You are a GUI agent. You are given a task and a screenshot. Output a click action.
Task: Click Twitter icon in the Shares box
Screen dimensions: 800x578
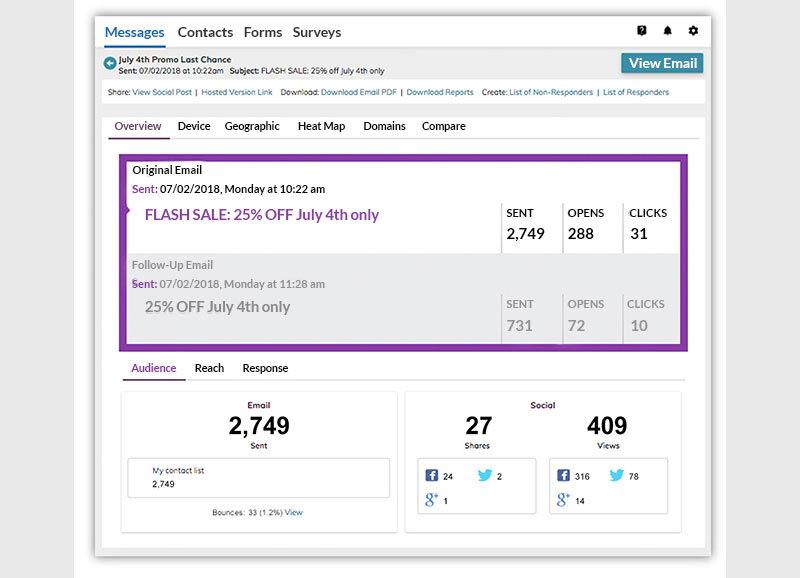[x=485, y=476]
